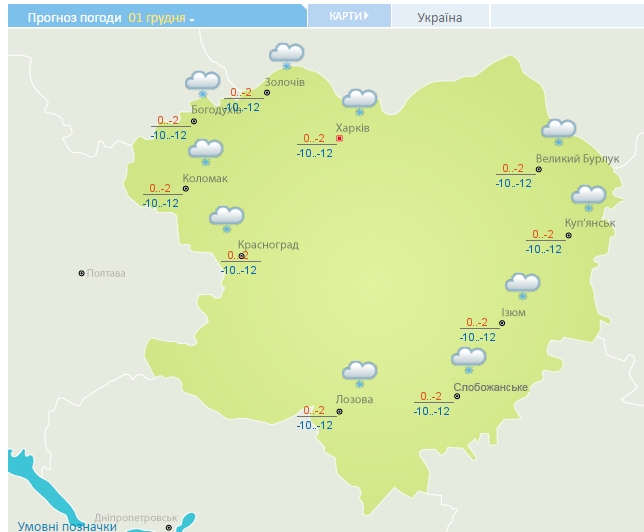Click the snow cloud icon above Куп'янськ
The height and width of the screenshot is (532, 644).
[x=588, y=198]
